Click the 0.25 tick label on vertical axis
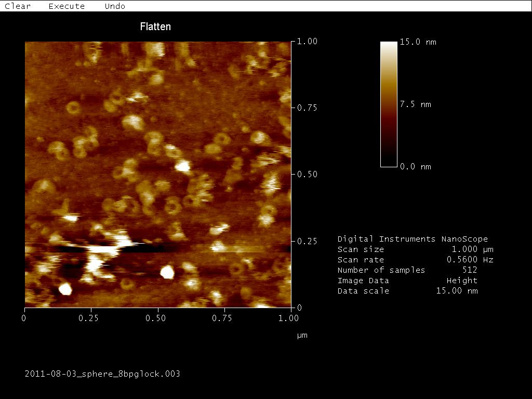 [x=307, y=242]
